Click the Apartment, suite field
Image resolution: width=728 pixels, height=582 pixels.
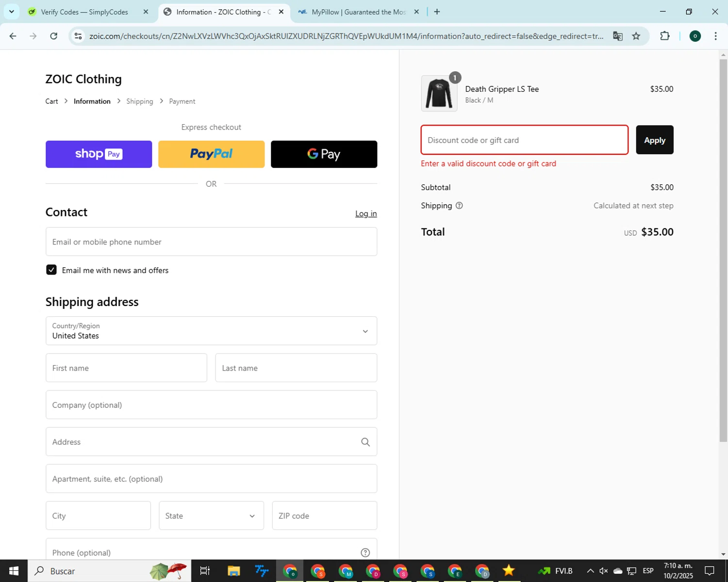[211, 479]
